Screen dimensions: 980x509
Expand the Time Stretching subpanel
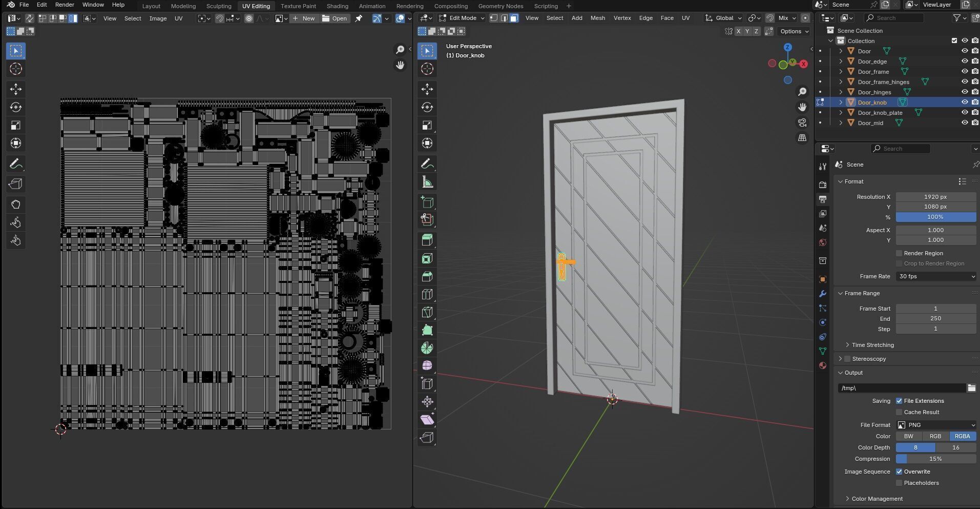pyautogui.click(x=873, y=345)
